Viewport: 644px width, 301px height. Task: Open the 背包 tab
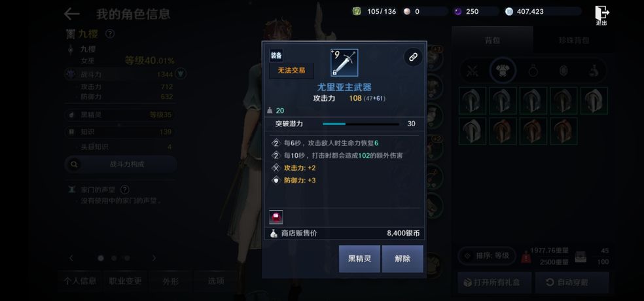point(492,41)
